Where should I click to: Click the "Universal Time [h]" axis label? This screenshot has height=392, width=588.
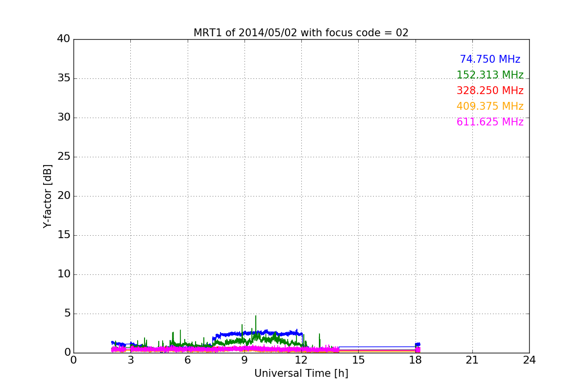[301, 373]
